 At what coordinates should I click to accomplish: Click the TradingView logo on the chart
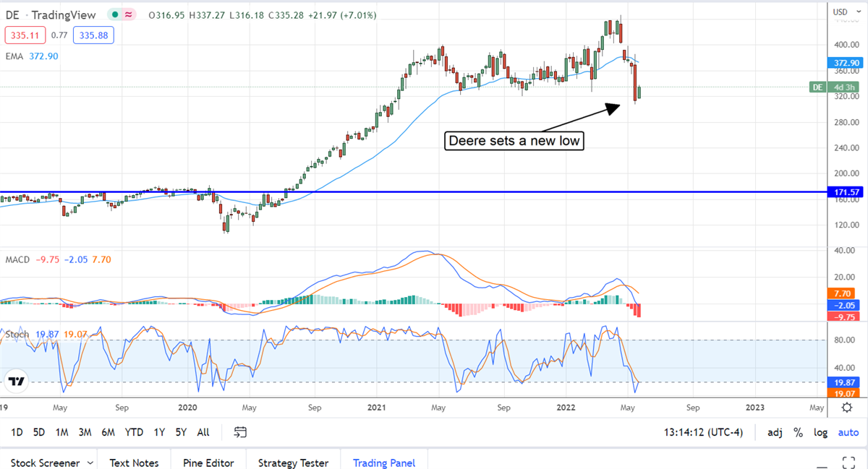point(17,381)
